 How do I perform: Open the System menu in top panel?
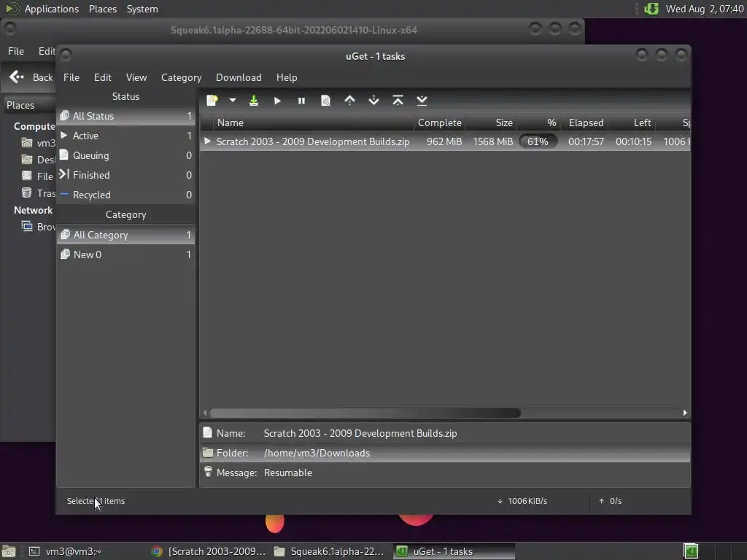pyautogui.click(x=142, y=9)
